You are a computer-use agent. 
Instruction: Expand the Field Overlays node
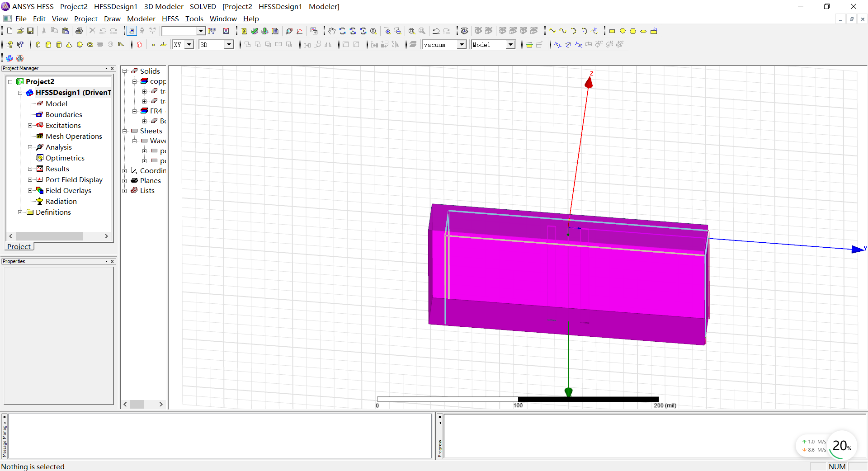click(x=30, y=190)
